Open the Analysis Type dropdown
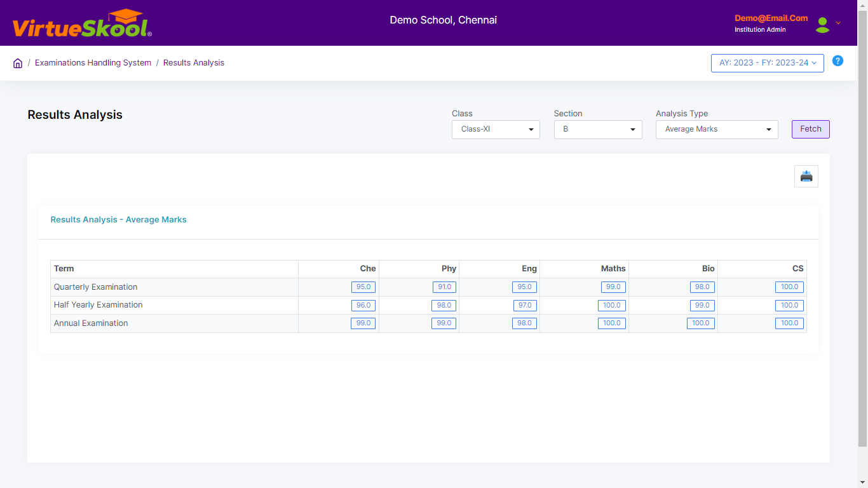The image size is (868, 488). (x=717, y=130)
